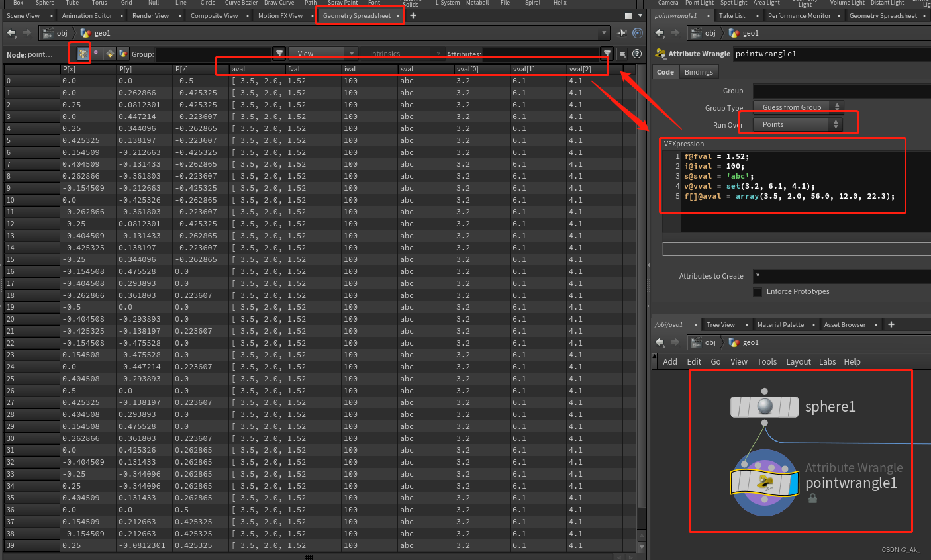Enable the Enforce Prototypes checkbox
Screen dimensions: 931x560
click(758, 291)
